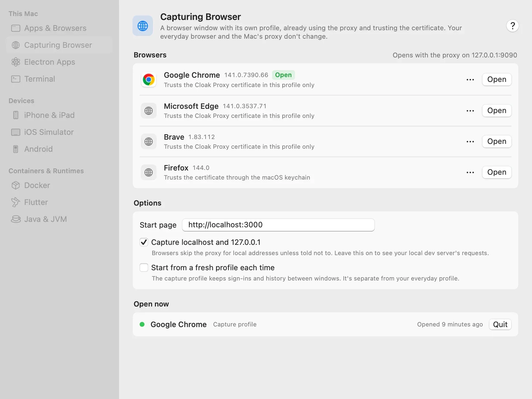Select Flutter in the sidebar
This screenshot has height=399, width=532.
point(59,202)
